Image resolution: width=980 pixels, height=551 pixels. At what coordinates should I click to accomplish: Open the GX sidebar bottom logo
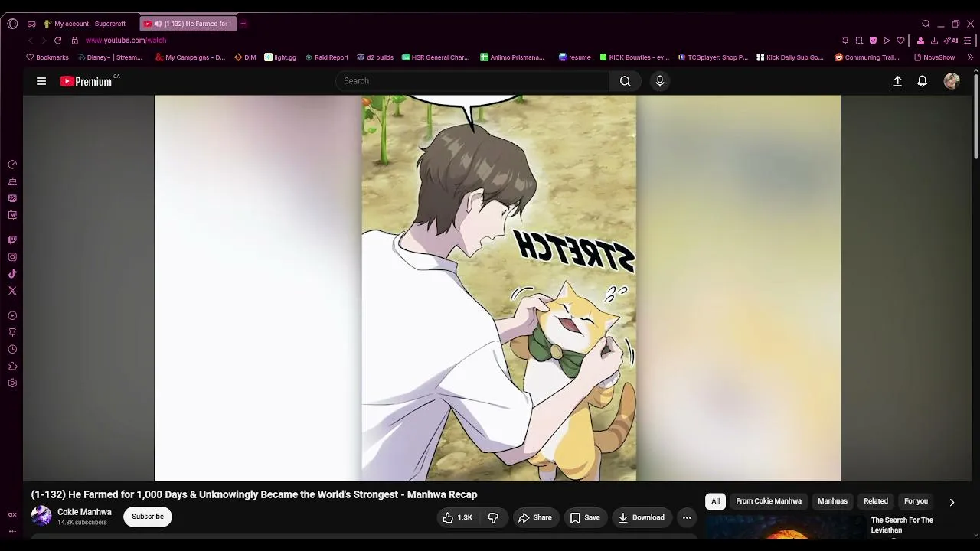coord(12,515)
